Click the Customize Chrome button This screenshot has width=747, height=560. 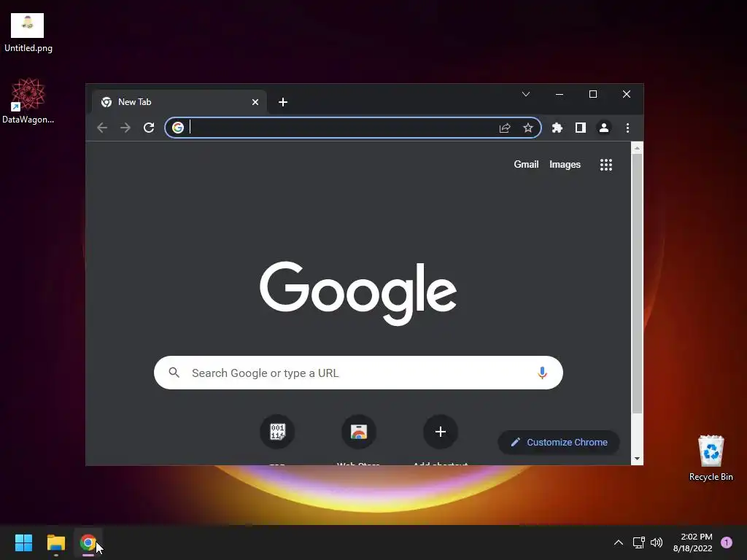pyautogui.click(x=559, y=443)
